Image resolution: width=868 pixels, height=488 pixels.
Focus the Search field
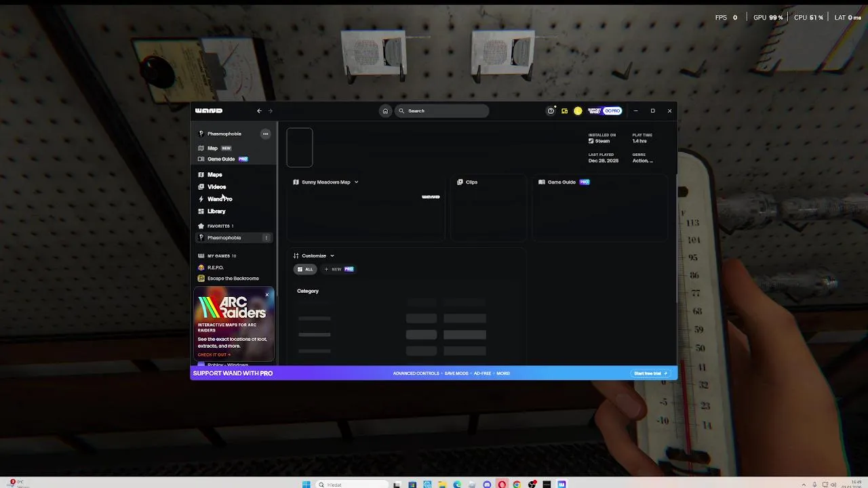pos(441,111)
